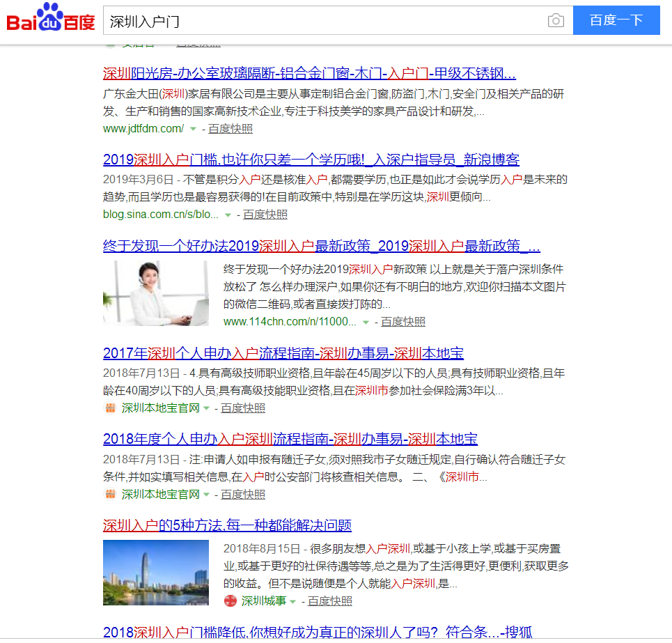The height and width of the screenshot is (643, 672).
Task: Expand arrow beside 深圳本地宝官网 under 2017年 result
Action: coord(206,408)
